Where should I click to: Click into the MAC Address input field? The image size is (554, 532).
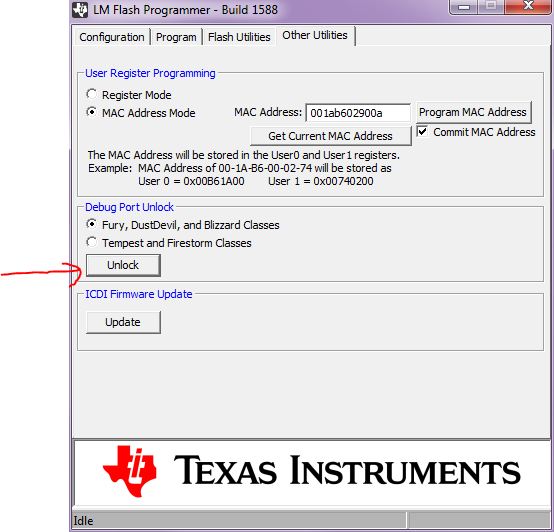(358, 113)
